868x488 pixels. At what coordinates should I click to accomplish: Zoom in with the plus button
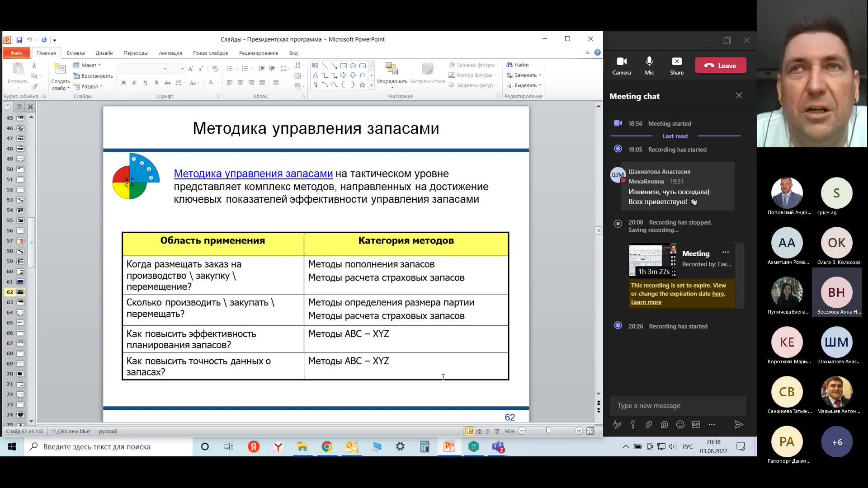(579, 431)
